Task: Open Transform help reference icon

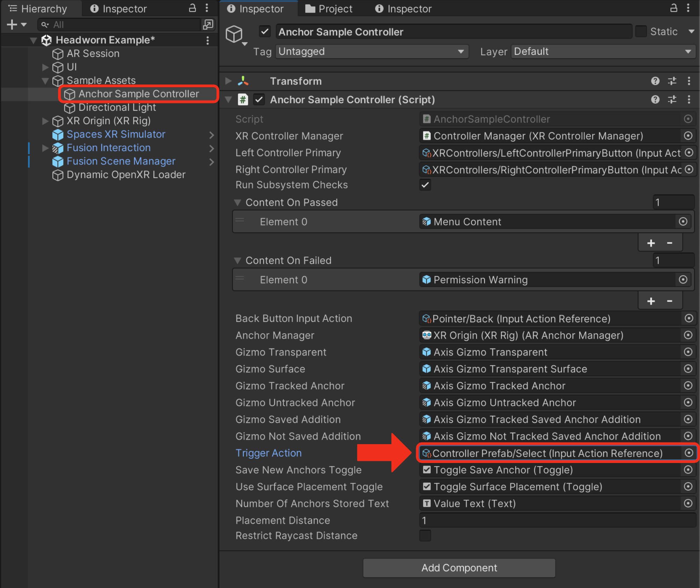Action: pyautogui.click(x=655, y=81)
